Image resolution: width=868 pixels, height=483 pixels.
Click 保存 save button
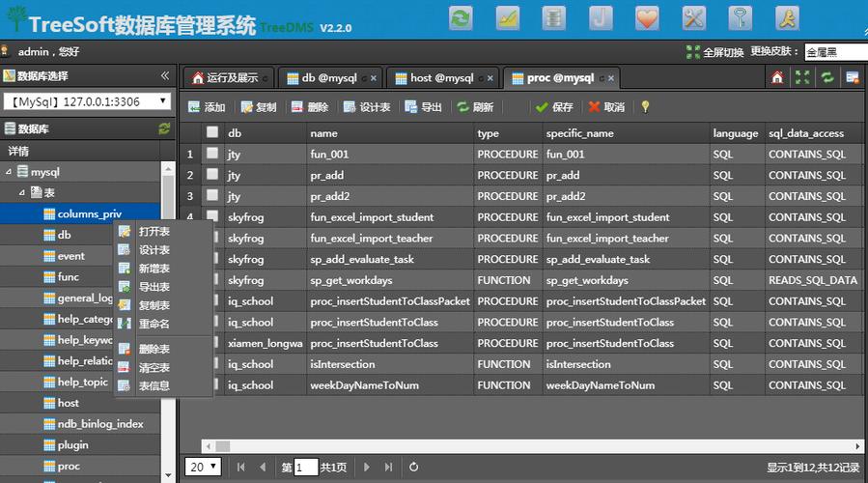(554, 107)
